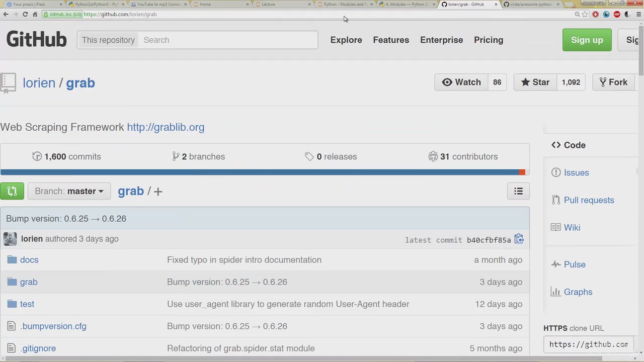Open the 'Fixed typo in spider intro documentation' commit
644x362 pixels.
[244, 260]
